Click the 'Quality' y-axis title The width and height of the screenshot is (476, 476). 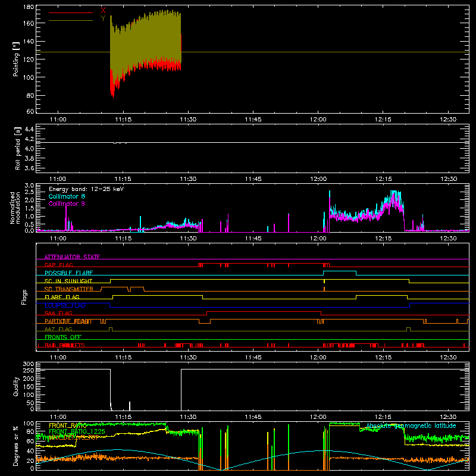16,386
